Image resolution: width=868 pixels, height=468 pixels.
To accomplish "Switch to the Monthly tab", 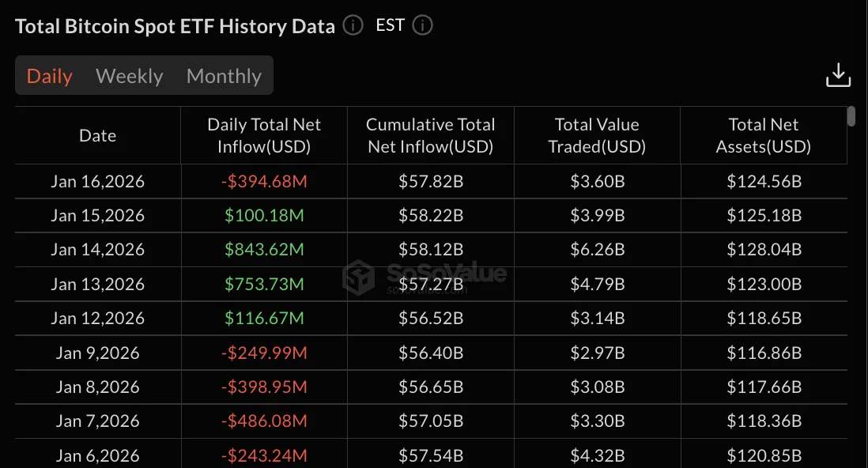I will (x=224, y=76).
